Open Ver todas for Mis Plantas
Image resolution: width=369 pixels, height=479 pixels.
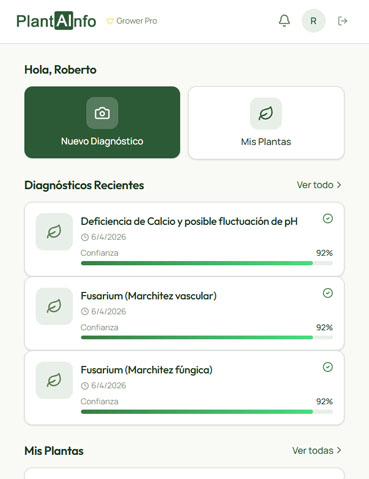point(317,450)
